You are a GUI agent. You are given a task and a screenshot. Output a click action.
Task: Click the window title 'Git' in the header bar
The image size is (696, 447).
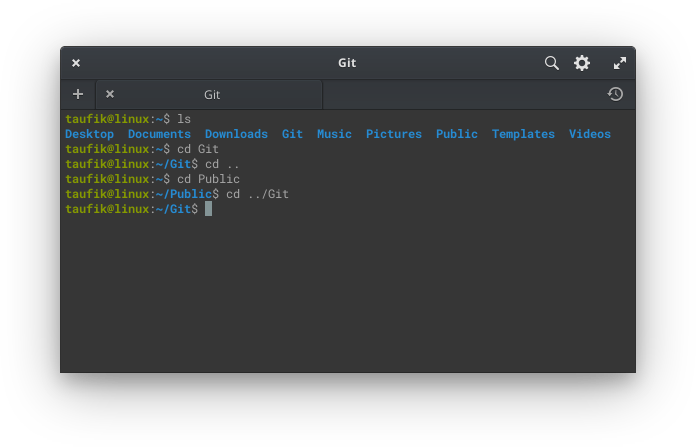(347, 63)
